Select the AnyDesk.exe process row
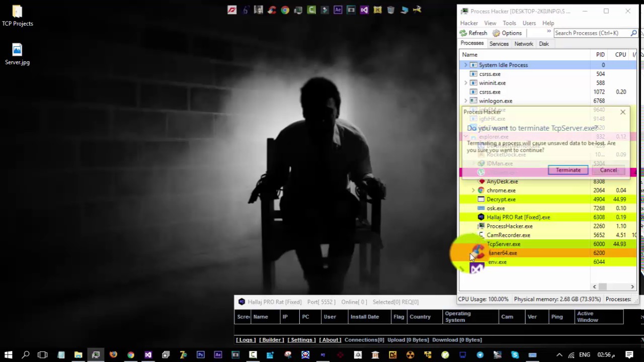644x362 pixels. 548,182
